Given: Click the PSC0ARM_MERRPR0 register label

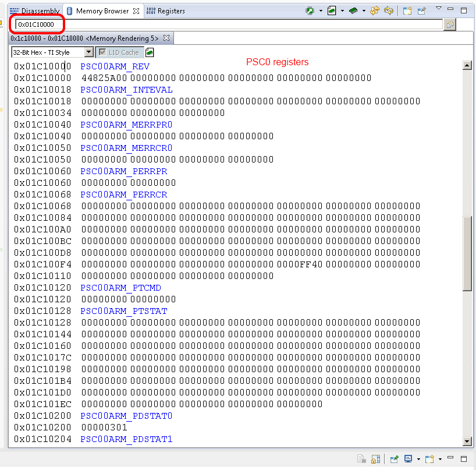Looking at the screenshot, I should (126, 125).
